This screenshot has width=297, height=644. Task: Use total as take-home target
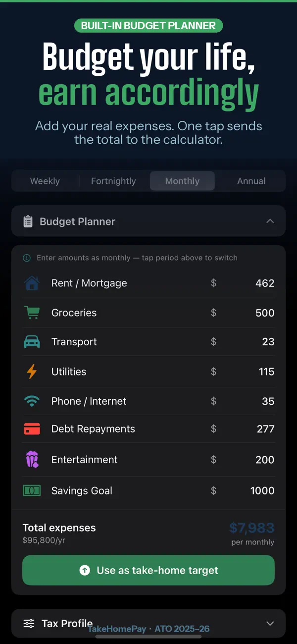(x=148, y=570)
